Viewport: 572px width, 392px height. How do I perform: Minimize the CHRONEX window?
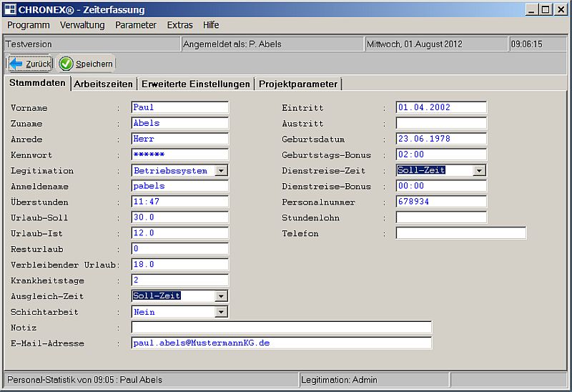531,9
